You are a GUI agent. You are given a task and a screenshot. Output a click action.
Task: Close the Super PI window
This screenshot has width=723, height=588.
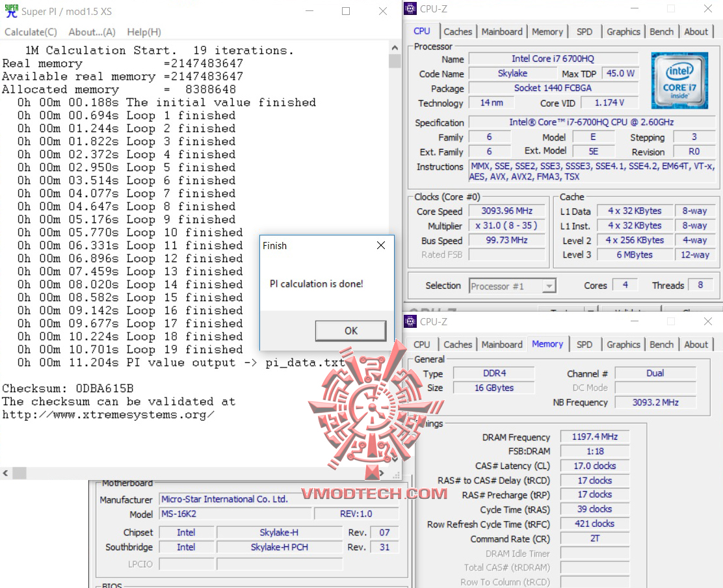point(383,10)
